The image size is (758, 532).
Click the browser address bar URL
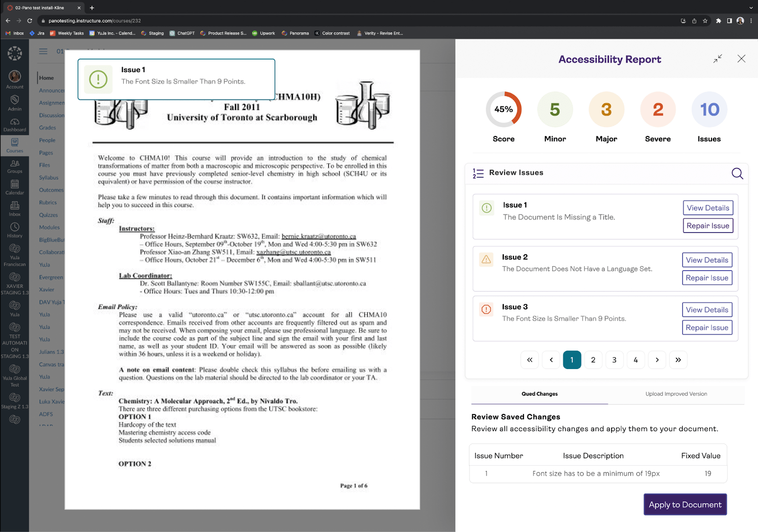95,21
